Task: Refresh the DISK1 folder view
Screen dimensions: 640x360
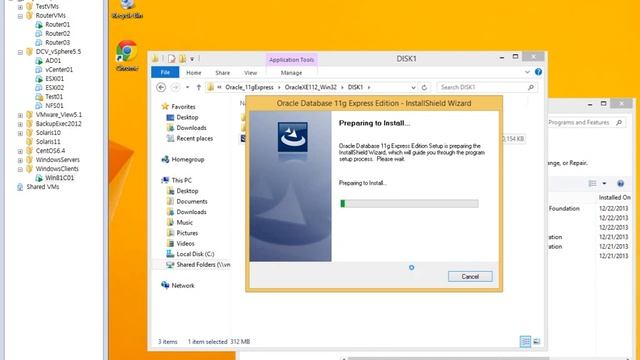Action: tap(424, 87)
